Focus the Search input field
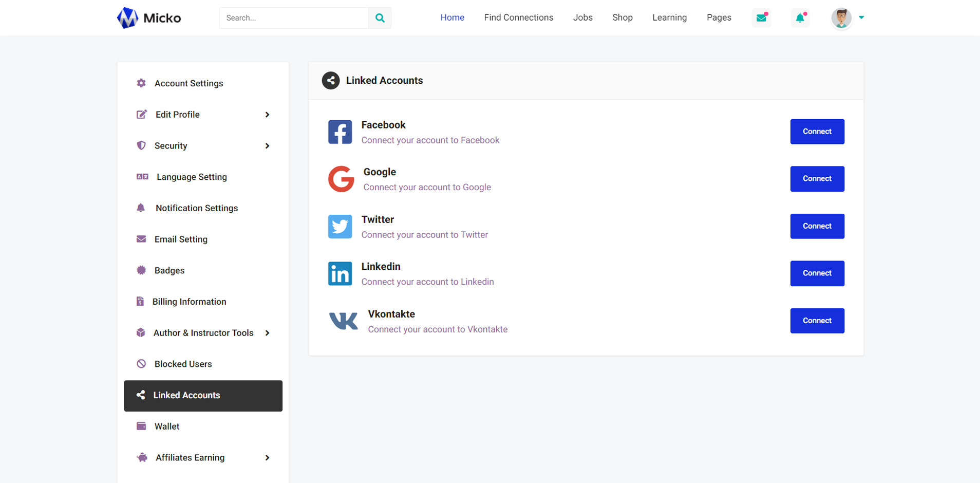 point(294,18)
